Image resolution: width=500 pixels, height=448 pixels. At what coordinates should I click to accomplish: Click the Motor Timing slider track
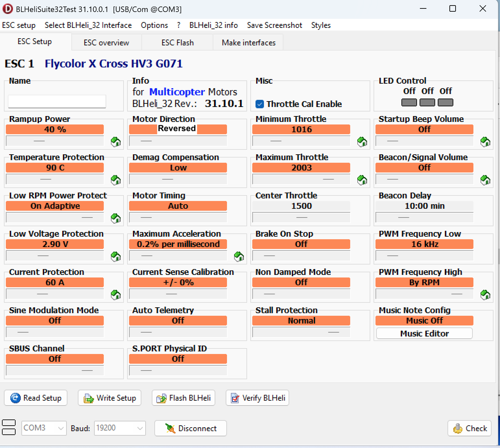178,218
